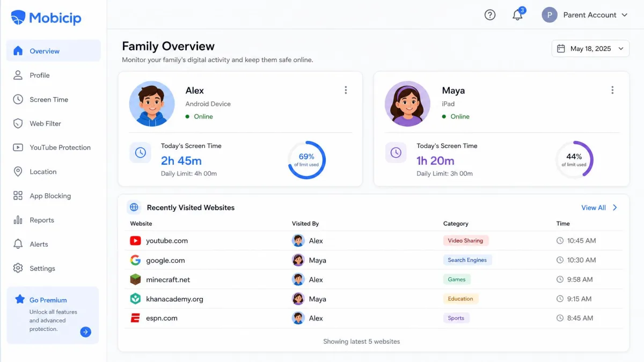Click the Time column header

[x=563, y=224]
